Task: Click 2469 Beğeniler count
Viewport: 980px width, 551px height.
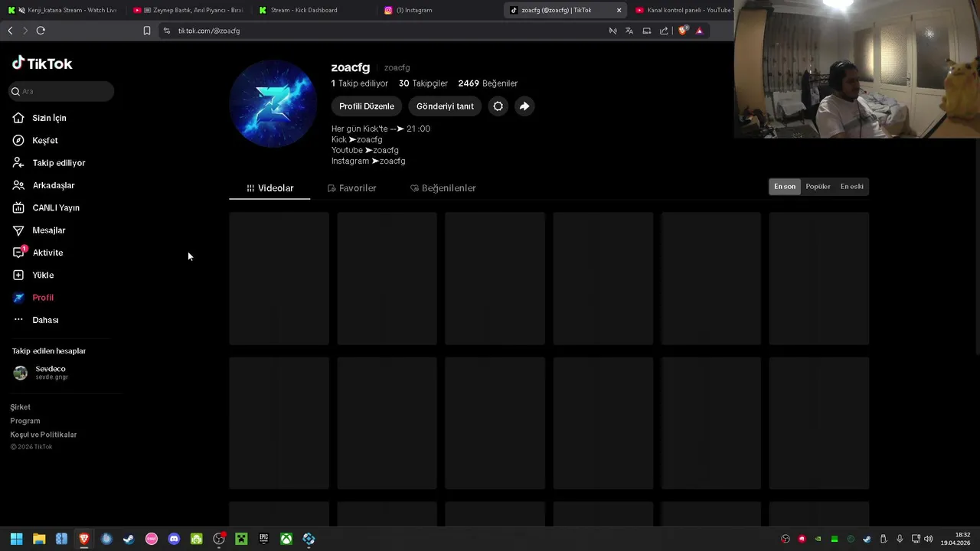Action: click(x=488, y=83)
